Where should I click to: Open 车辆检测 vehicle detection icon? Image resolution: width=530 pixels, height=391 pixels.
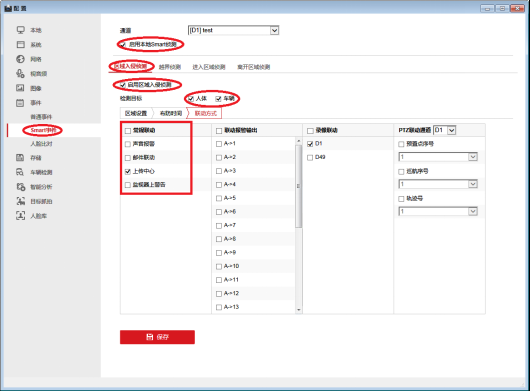[x=21, y=172]
